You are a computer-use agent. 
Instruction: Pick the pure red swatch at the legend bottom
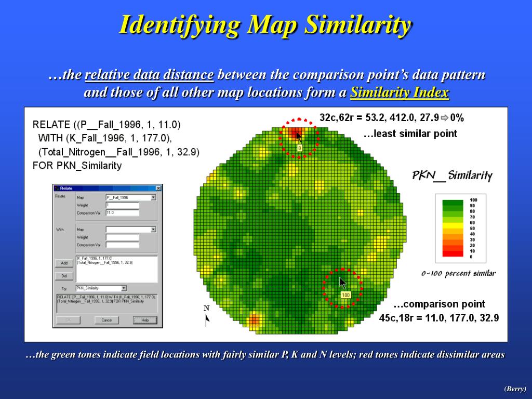click(453, 254)
